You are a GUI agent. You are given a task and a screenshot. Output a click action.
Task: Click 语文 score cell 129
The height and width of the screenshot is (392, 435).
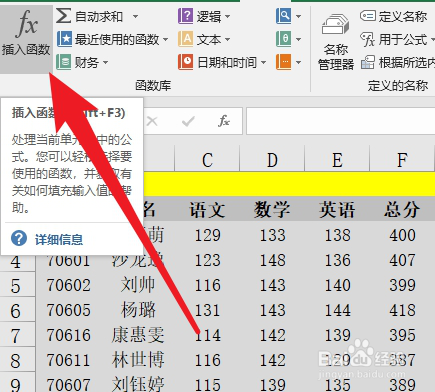207,235
